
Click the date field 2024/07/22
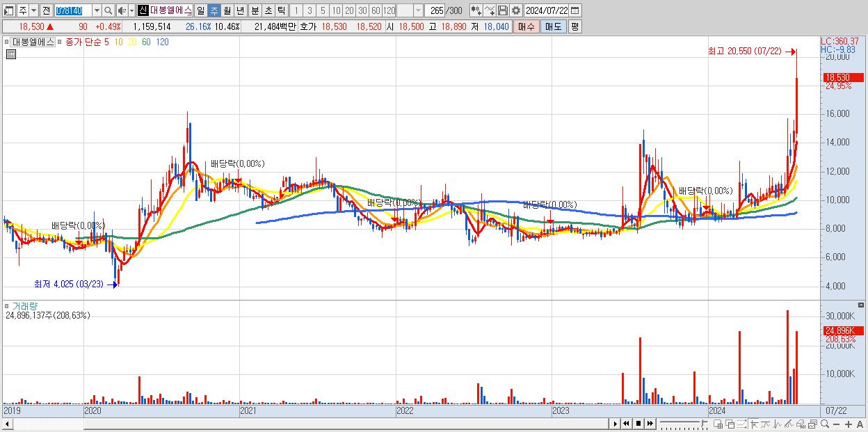(547, 10)
